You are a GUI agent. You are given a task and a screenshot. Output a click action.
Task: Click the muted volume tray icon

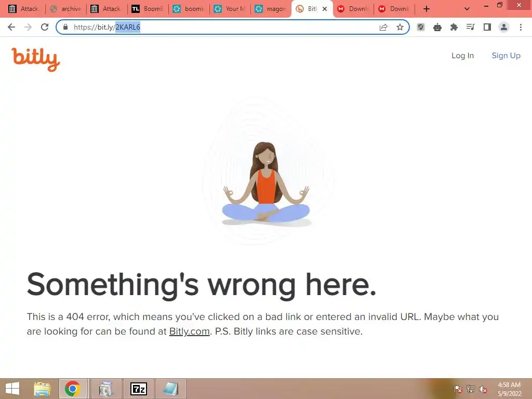pyautogui.click(x=483, y=389)
